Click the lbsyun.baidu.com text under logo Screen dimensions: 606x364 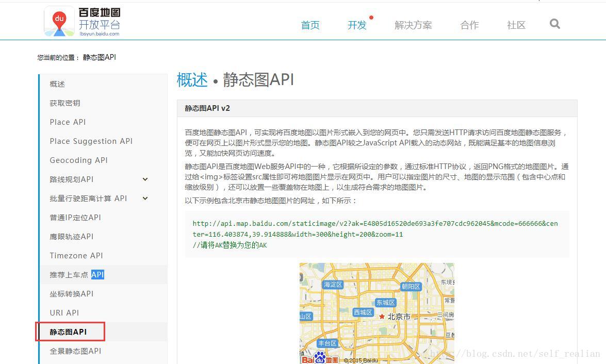(x=100, y=34)
